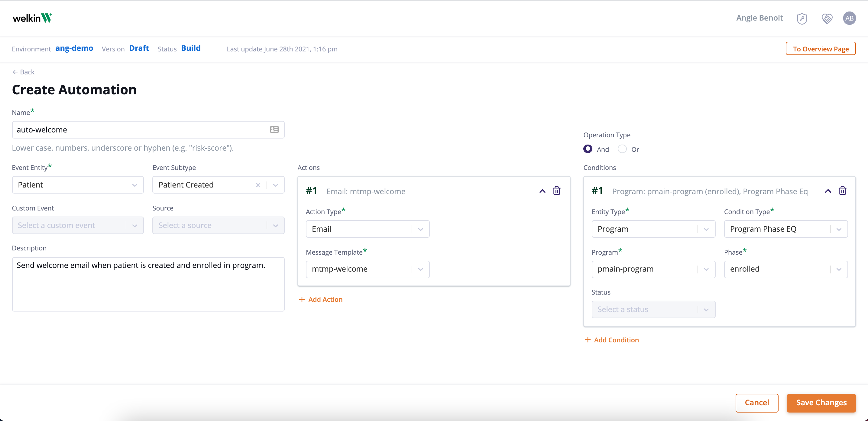This screenshot has height=421, width=868.
Task: Delete condition #1 with trash icon
Action: [842, 191]
